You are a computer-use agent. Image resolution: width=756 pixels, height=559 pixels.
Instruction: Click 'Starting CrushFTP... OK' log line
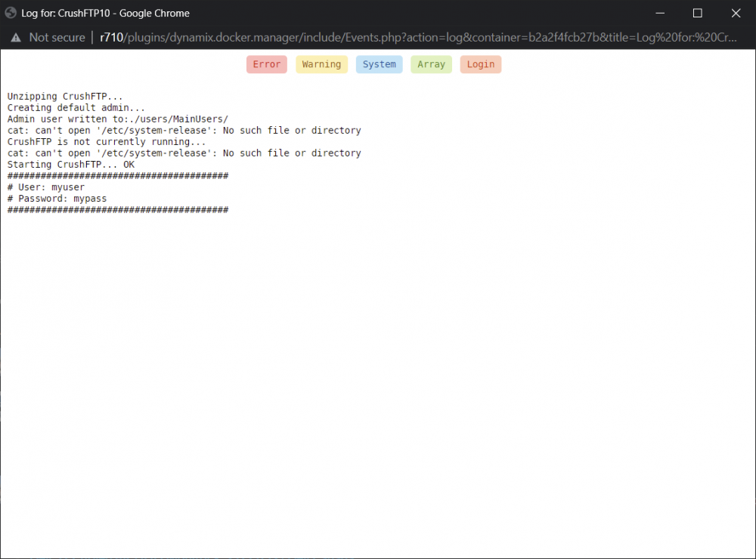tap(71, 165)
